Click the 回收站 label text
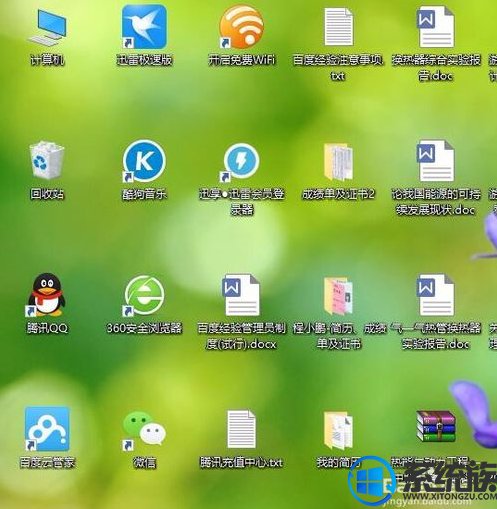This screenshot has width=497, height=509. pos(47,194)
